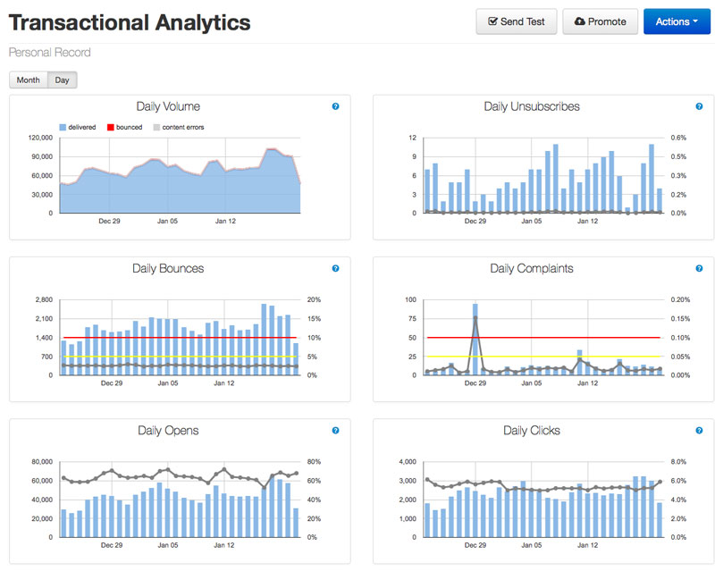The height and width of the screenshot is (588, 715).
Task: Click the red bounced legend swatch
Action: 110,128
